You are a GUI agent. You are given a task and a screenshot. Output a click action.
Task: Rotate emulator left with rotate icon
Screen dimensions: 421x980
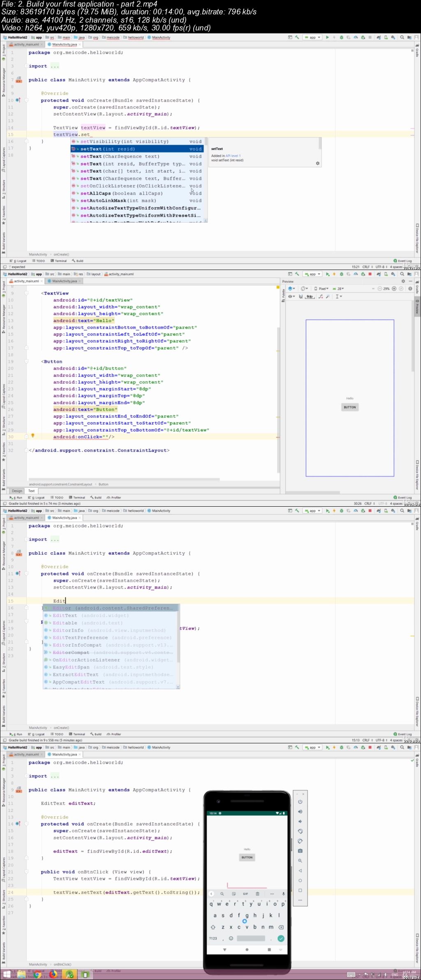point(300,831)
